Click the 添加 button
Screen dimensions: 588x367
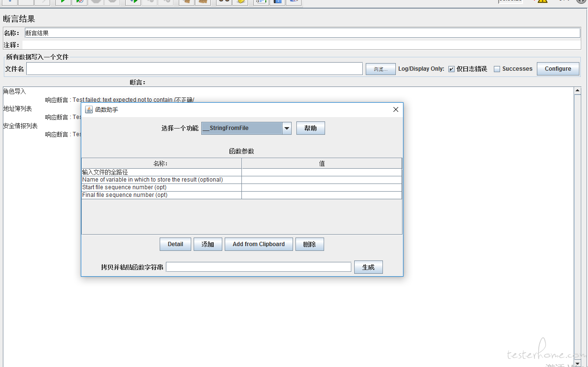208,244
